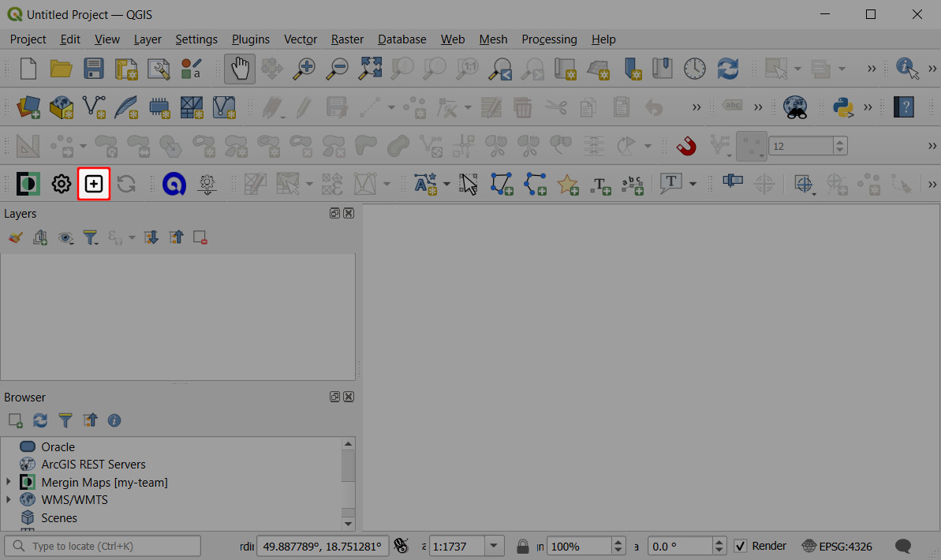Open the Plugins menu

pyautogui.click(x=251, y=39)
